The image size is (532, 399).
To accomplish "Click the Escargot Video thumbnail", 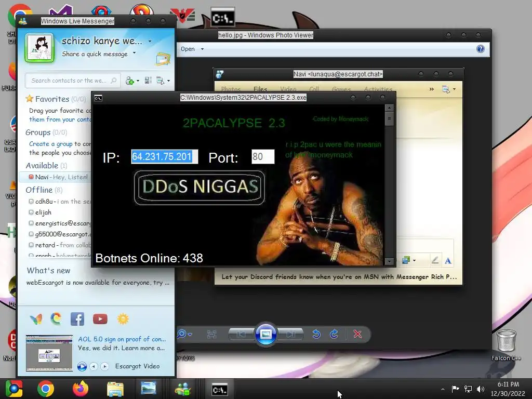I will click(49, 353).
